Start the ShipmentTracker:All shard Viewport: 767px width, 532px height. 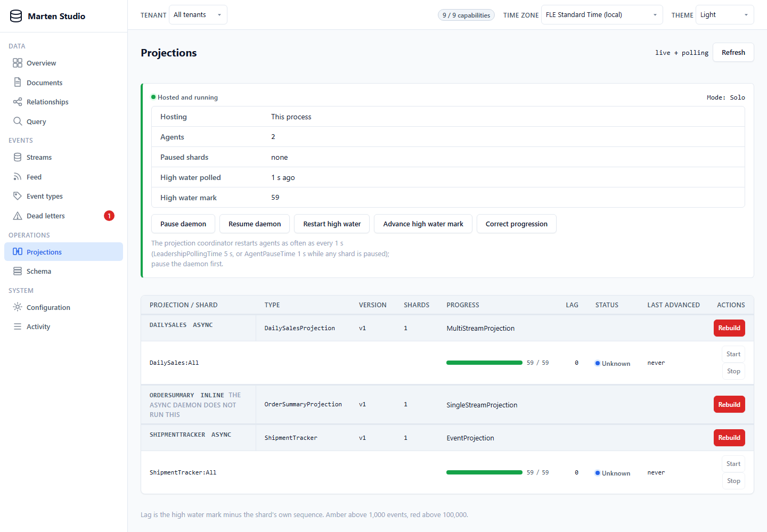tap(733, 464)
